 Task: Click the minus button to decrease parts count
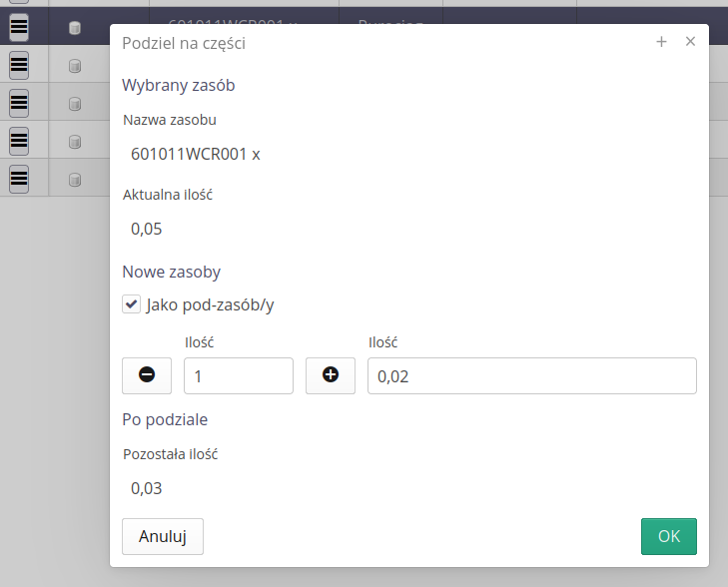147,375
